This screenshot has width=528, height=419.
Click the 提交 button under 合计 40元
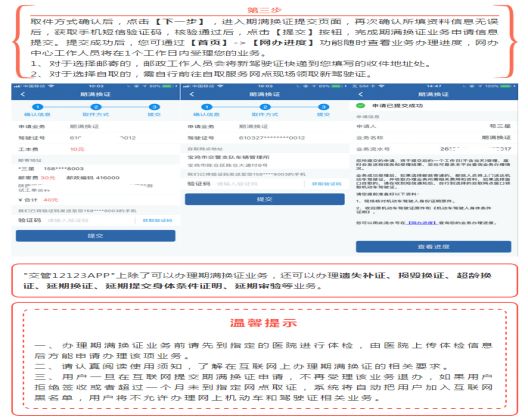[96, 236]
